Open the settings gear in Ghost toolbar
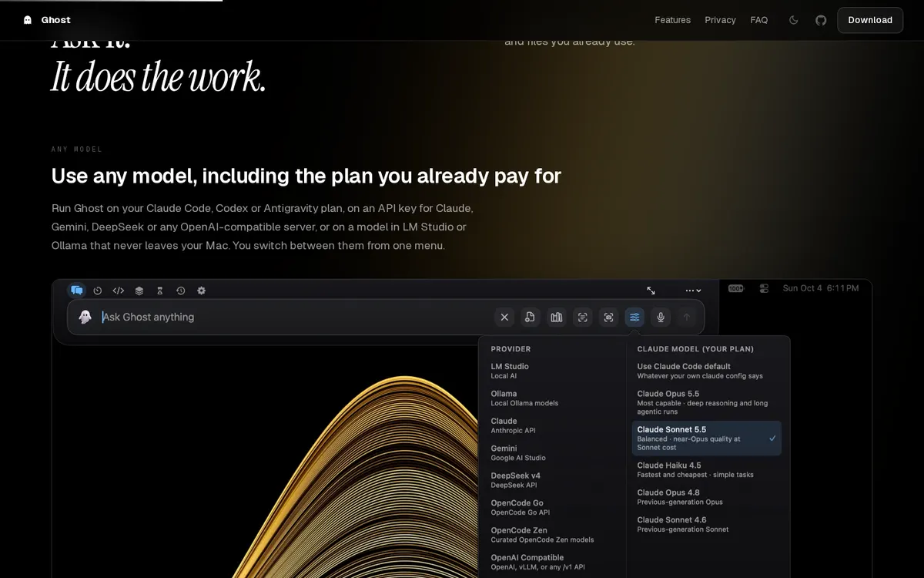The height and width of the screenshot is (578, 924). coord(201,291)
